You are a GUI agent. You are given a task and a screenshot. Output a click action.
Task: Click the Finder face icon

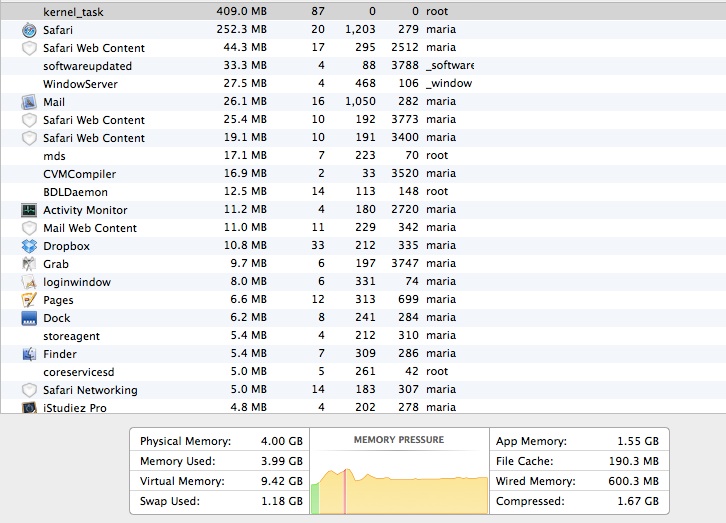(x=29, y=354)
